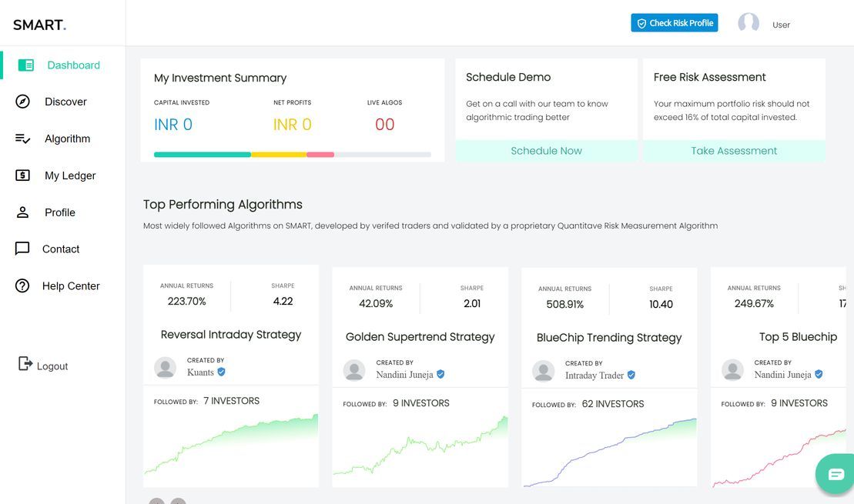The height and width of the screenshot is (504, 854).
Task: Click the 10.40 Sharpe value
Action: coord(661,304)
